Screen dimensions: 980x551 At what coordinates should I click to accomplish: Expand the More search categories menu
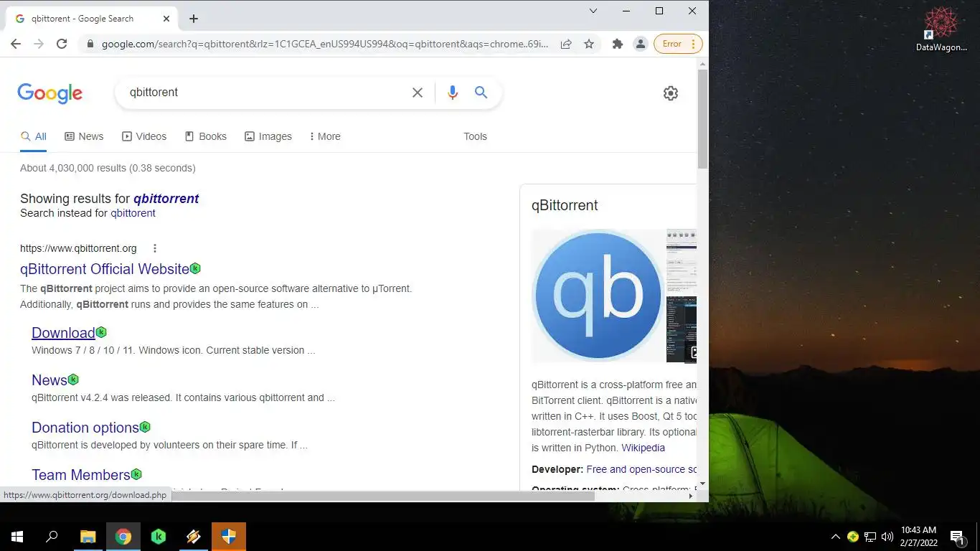[x=325, y=136]
